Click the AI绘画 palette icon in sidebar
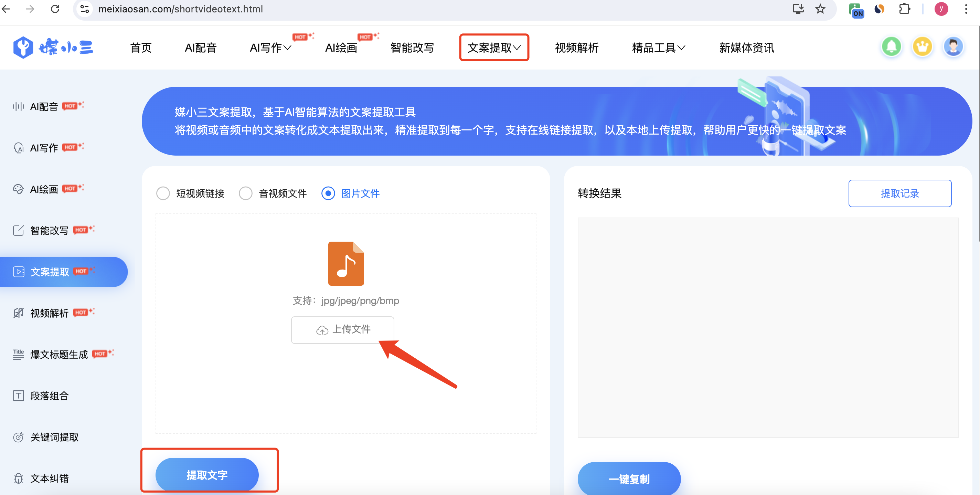Screen dimensions: 980x495 pyautogui.click(x=18, y=189)
